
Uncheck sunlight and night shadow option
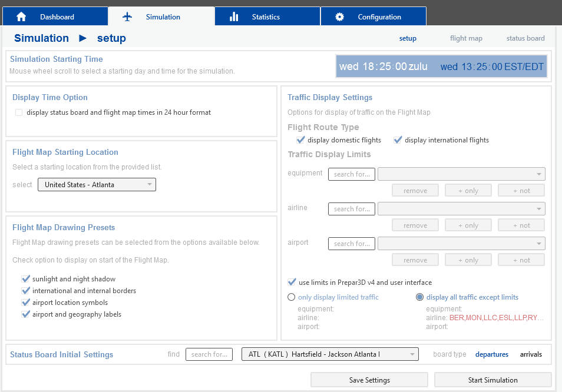click(x=25, y=279)
